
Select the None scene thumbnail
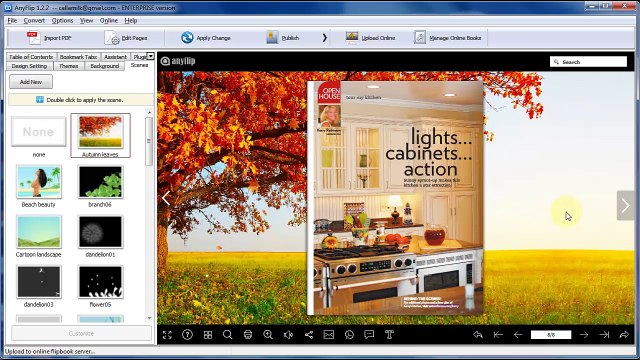point(38,132)
